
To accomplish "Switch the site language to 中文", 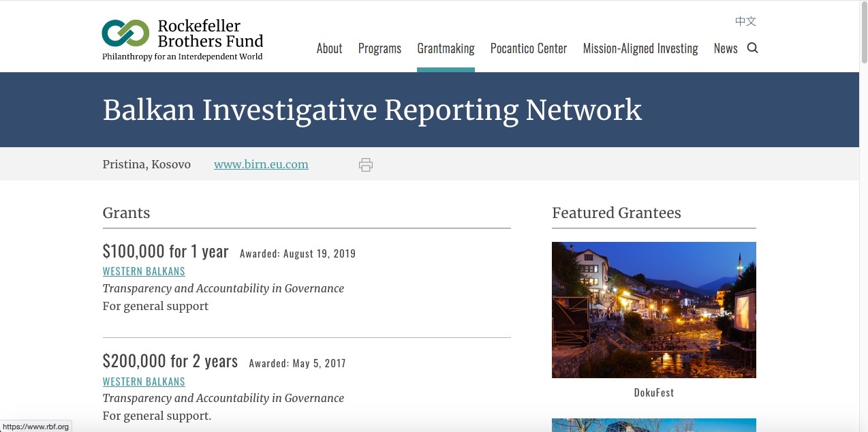I will pos(745,21).
